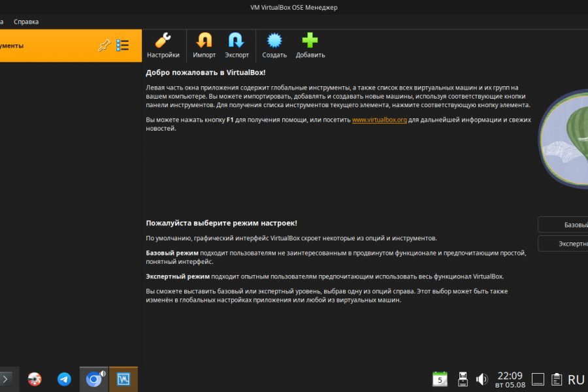The height and width of the screenshot is (392, 588).
Task: Click the Импорт appliance button
Action: click(x=204, y=45)
